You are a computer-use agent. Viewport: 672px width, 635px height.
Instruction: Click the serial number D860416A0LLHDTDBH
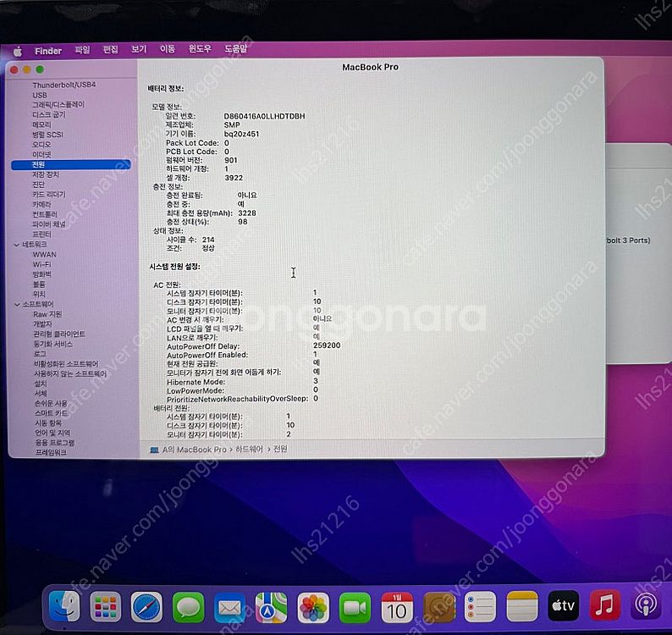click(x=264, y=116)
